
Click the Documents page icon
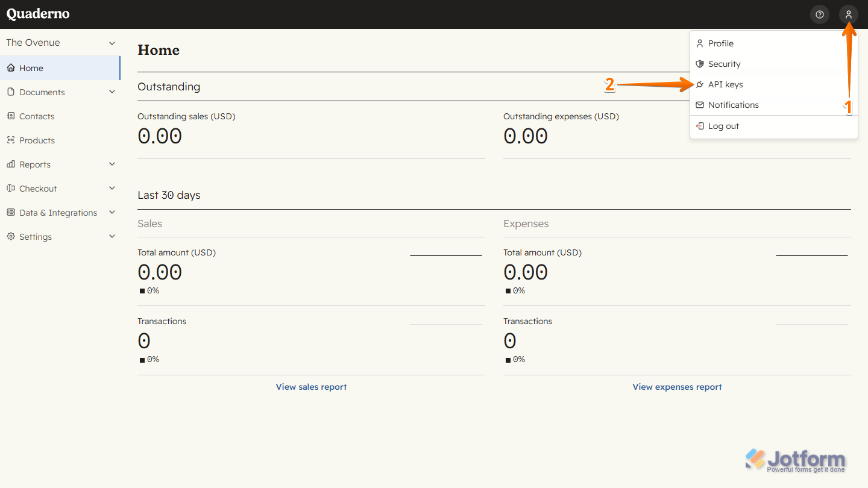click(x=10, y=92)
